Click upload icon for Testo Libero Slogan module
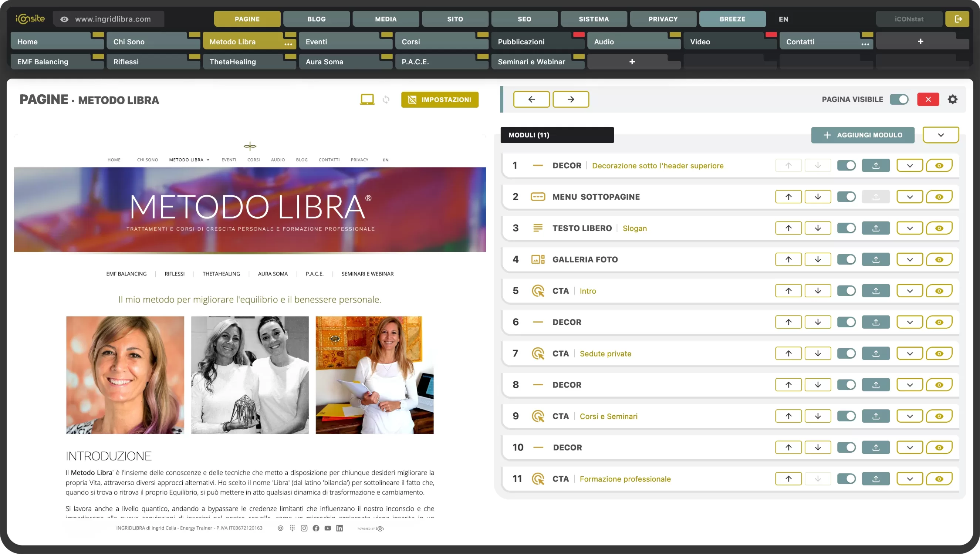This screenshot has height=554, width=980. pyautogui.click(x=876, y=228)
